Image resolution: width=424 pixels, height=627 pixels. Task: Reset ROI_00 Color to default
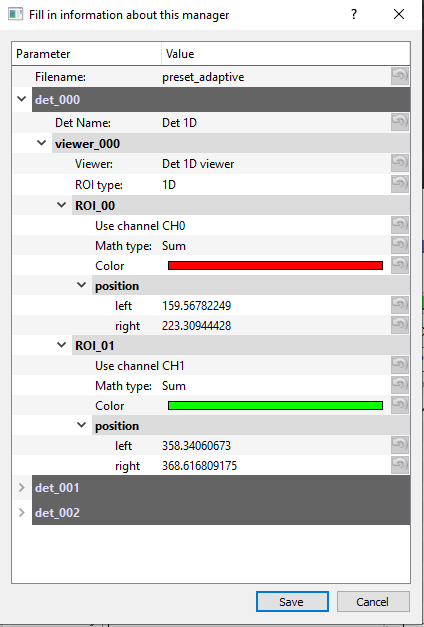pyautogui.click(x=400, y=265)
